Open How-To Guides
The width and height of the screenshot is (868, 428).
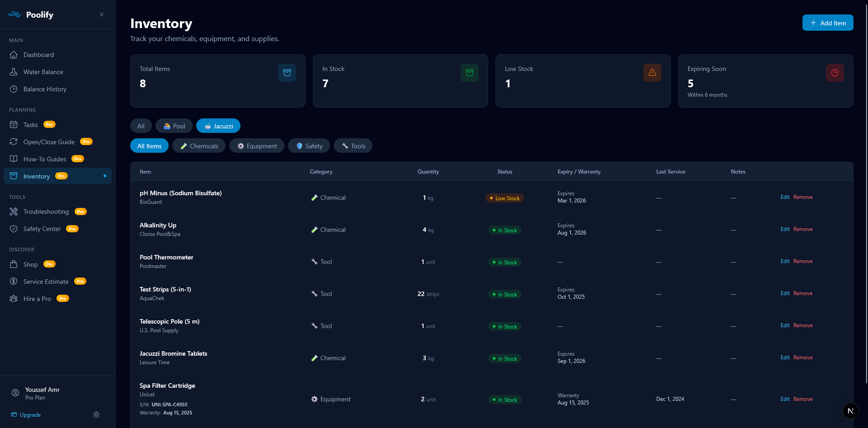[57, 159]
